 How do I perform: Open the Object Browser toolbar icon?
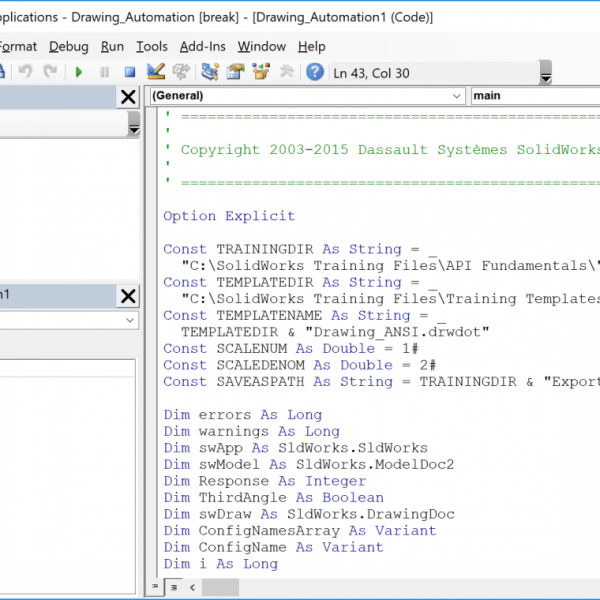261,72
